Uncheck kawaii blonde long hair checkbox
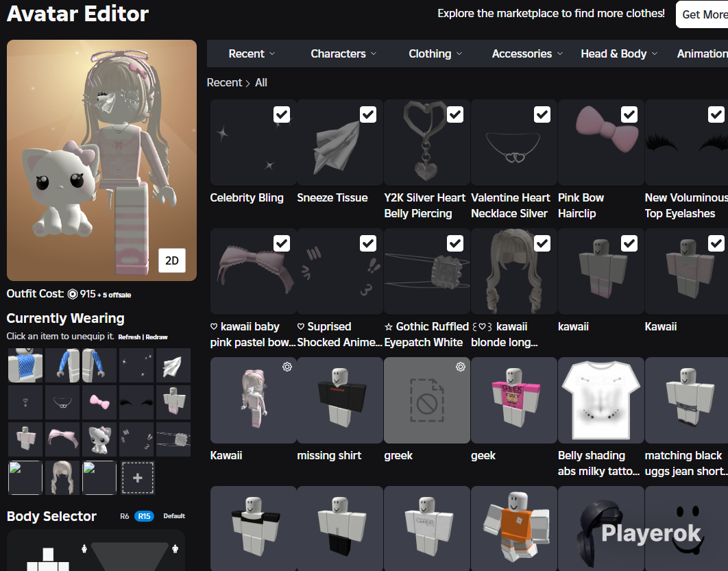The image size is (728, 571). tap(542, 243)
